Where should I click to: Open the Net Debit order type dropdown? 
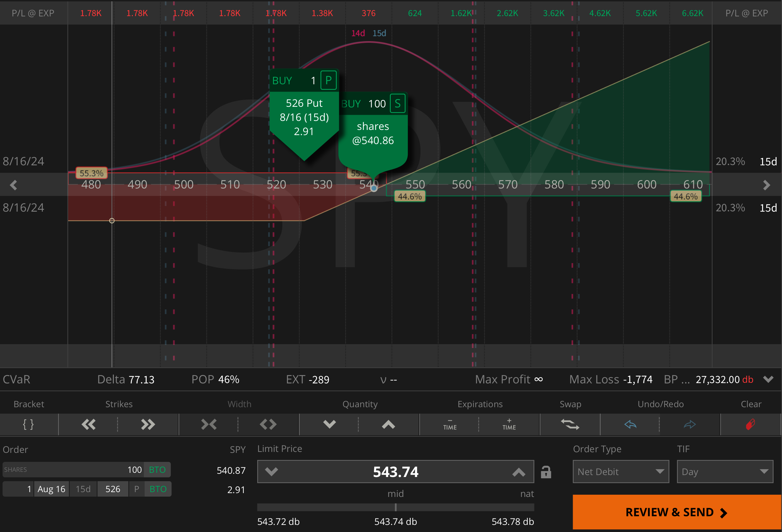tap(620, 472)
